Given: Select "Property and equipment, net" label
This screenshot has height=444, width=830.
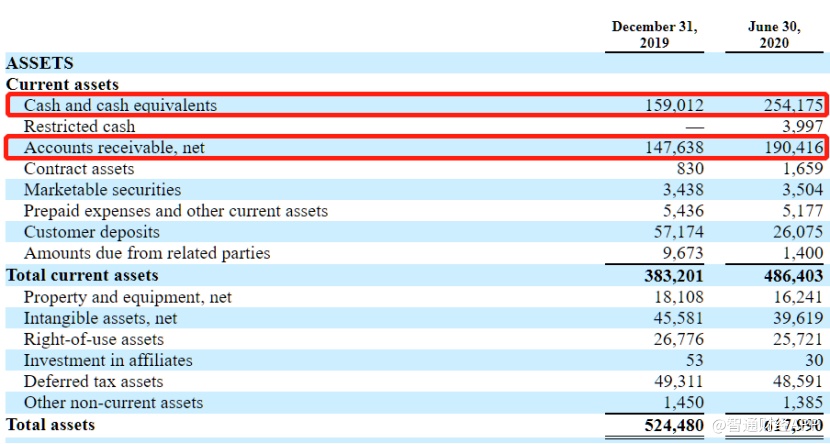Looking at the screenshot, I should point(128,297).
